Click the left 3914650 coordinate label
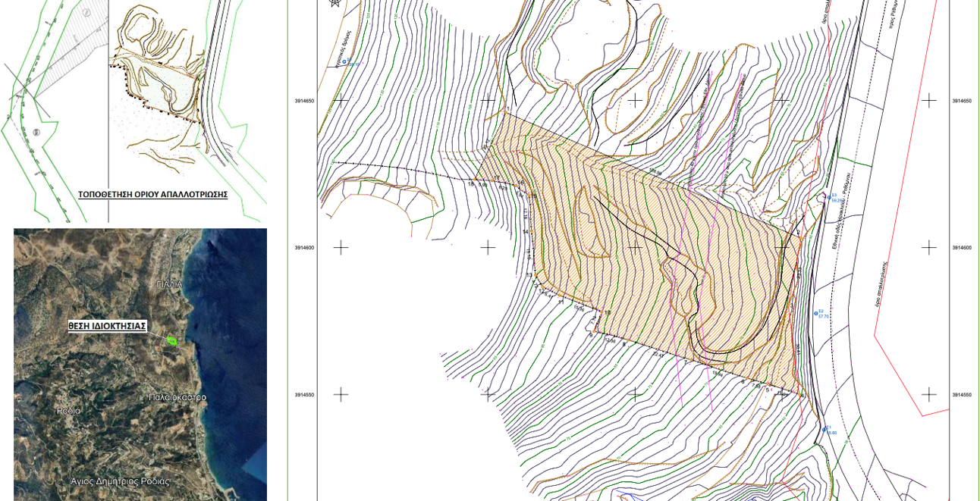 [x=305, y=101]
